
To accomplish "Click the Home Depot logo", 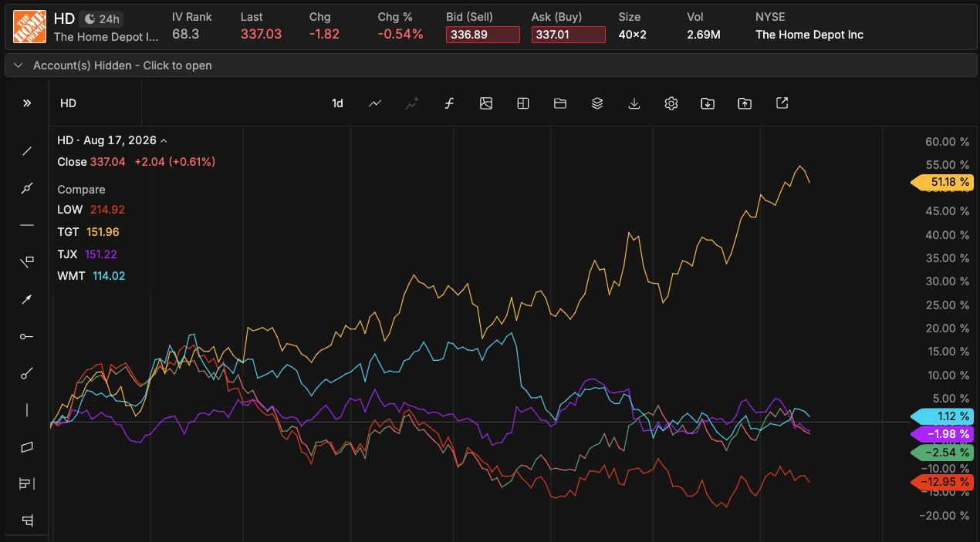I will [x=29, y=26].
